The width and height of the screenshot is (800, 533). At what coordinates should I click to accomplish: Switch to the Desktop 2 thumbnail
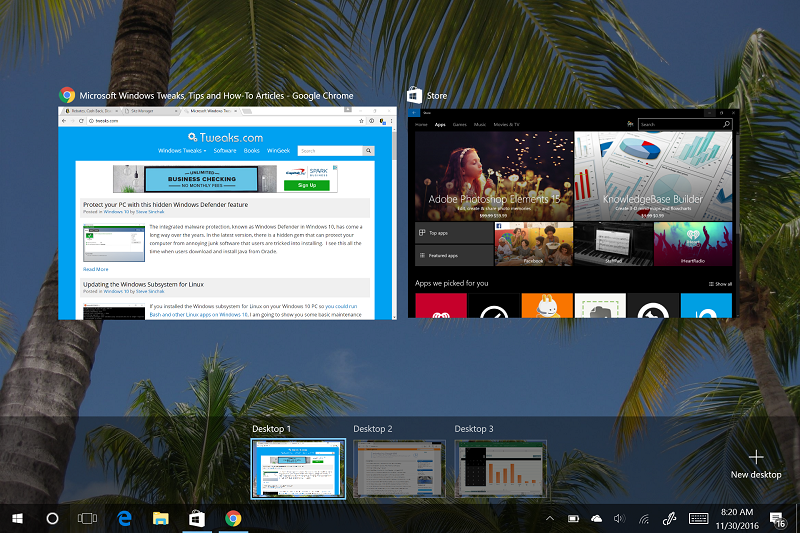(399, 469)
